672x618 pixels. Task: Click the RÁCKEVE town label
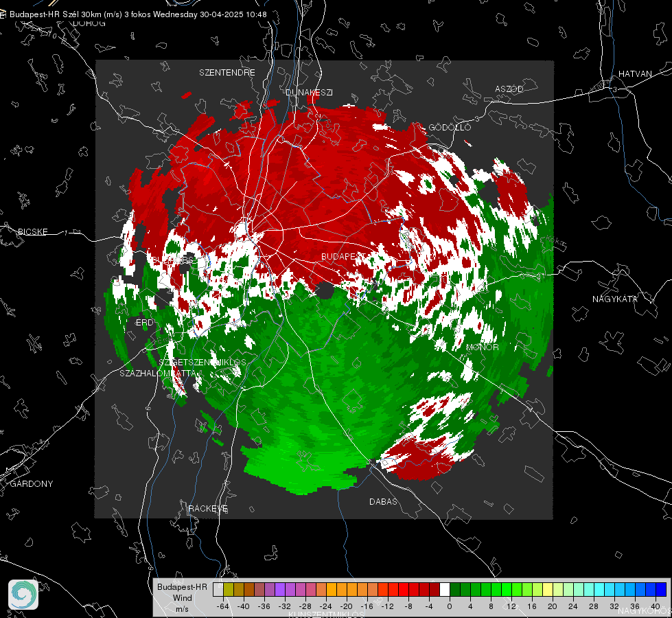(208, 508)
